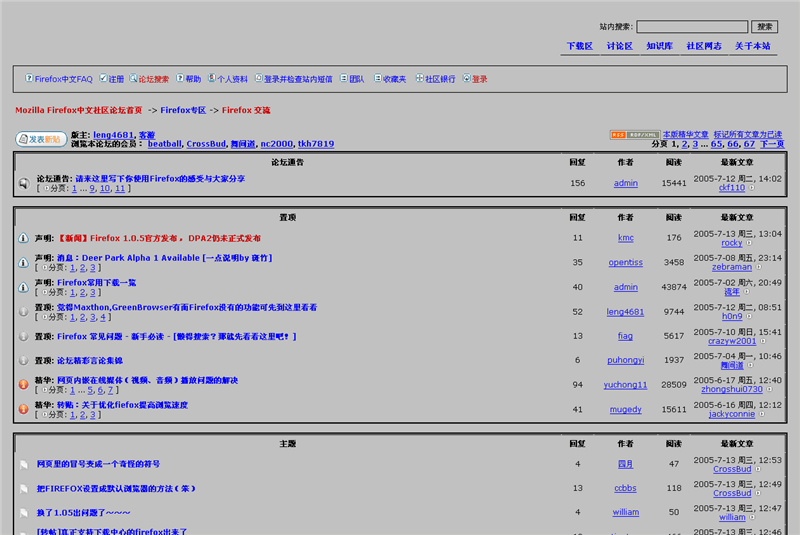
Task: Open last poster crazyw2001 link
Action: point(732,341)
